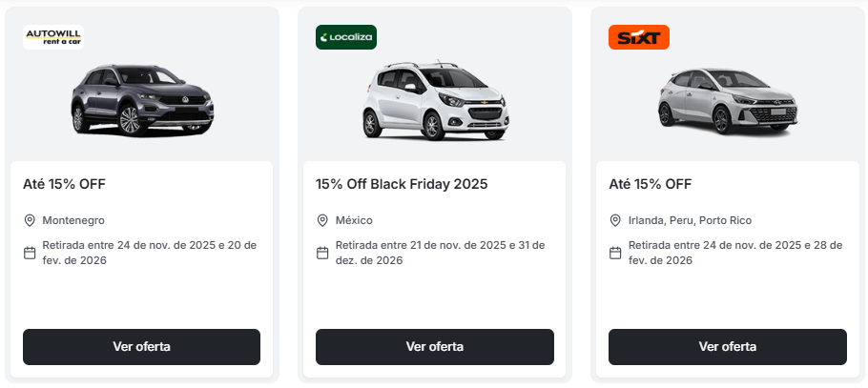Screen dimensions: 868x388
Task: Click the Até 15% OFF title for Montenegro
Action: click(64, 184)
